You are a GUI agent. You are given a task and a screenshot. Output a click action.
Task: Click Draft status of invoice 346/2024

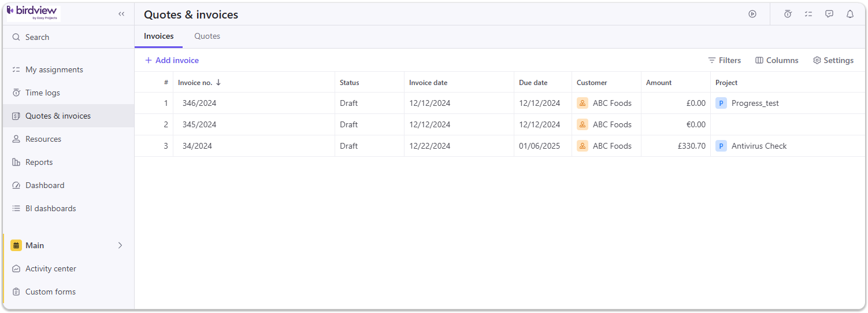pos(348,103)
